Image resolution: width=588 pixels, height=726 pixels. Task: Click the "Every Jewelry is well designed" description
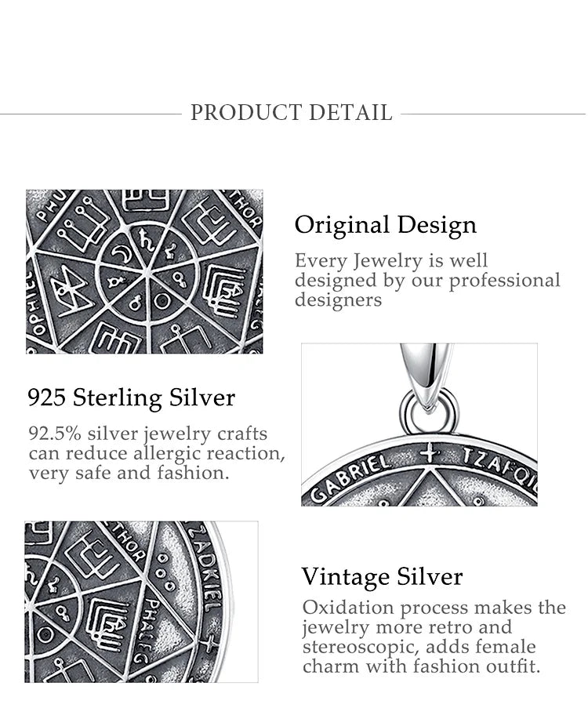click(x=427, y=280)
